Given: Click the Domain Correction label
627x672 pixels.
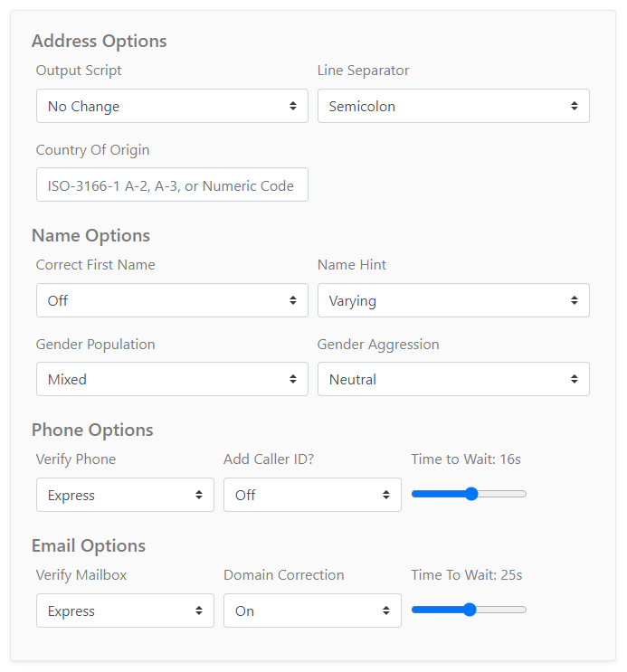Looking at the screenshot, I should point(283,575).
